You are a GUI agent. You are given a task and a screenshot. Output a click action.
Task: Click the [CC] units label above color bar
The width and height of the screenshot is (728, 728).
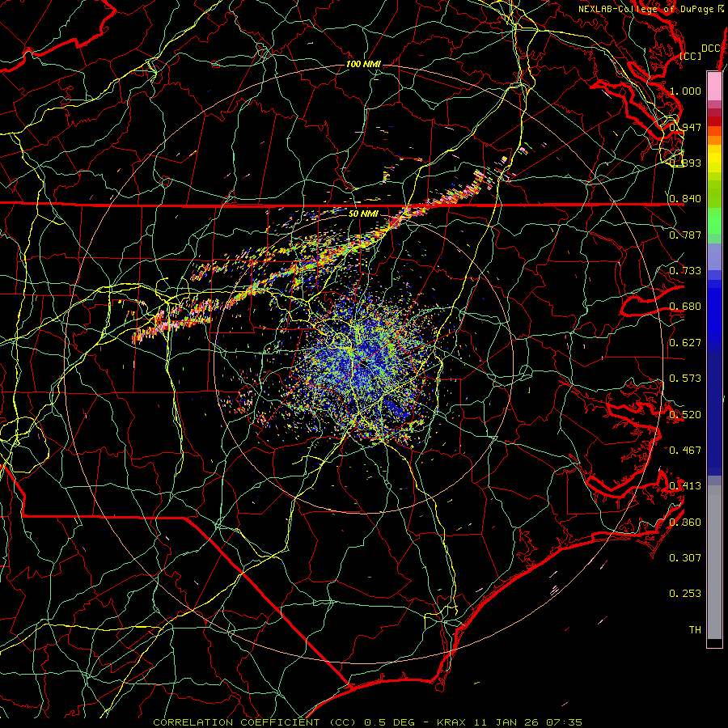(x=691, y=56)
